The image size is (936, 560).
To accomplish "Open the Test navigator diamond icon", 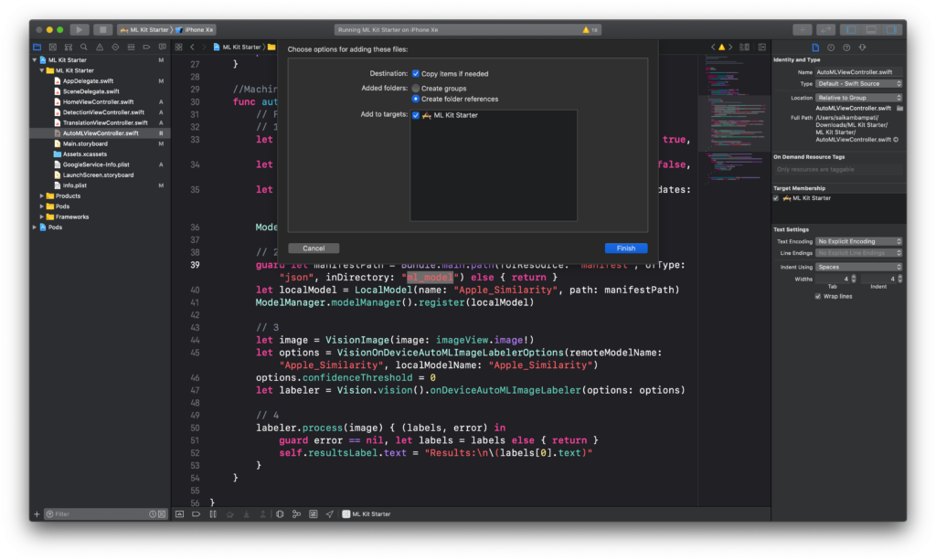I will click(x=115, y=48).
